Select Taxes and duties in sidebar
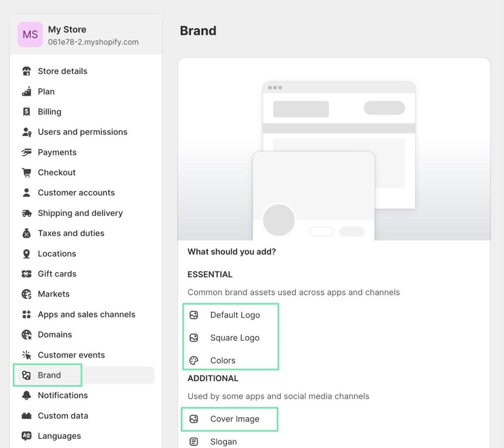The height and width of the screenshot is (448, 504). [71, 234]
